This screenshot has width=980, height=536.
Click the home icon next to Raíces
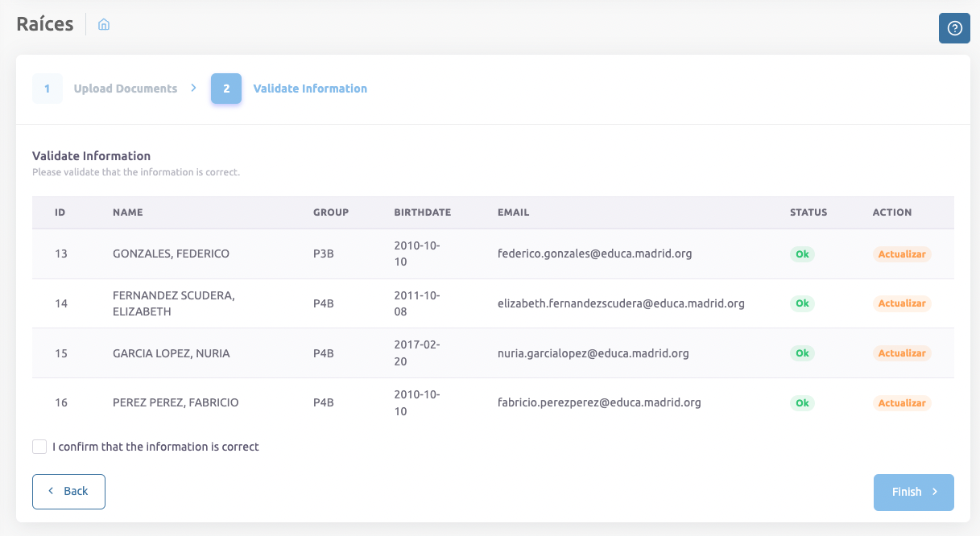coord(104,25)
